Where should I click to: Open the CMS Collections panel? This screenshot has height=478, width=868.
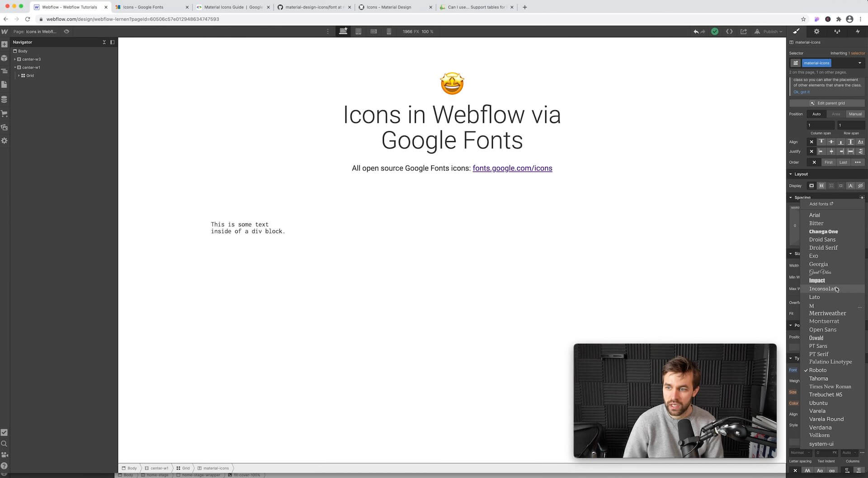(5, 99)
